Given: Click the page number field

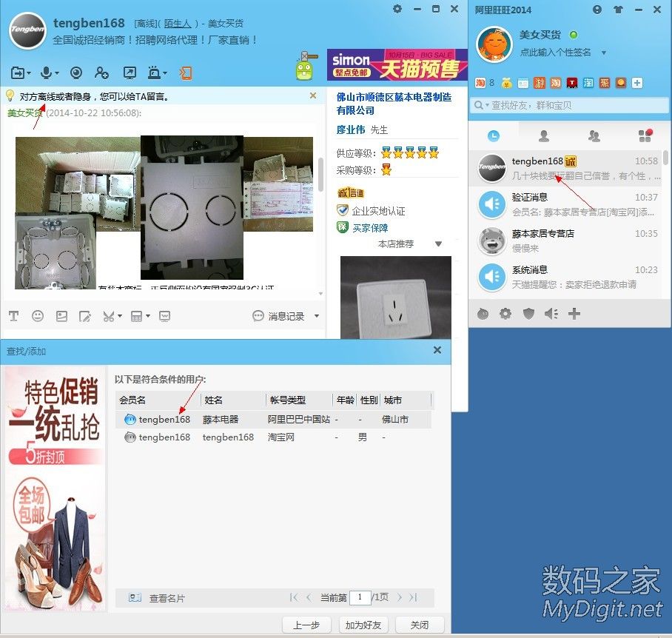Looking at the screenshot, I should [x=360, y=597].
